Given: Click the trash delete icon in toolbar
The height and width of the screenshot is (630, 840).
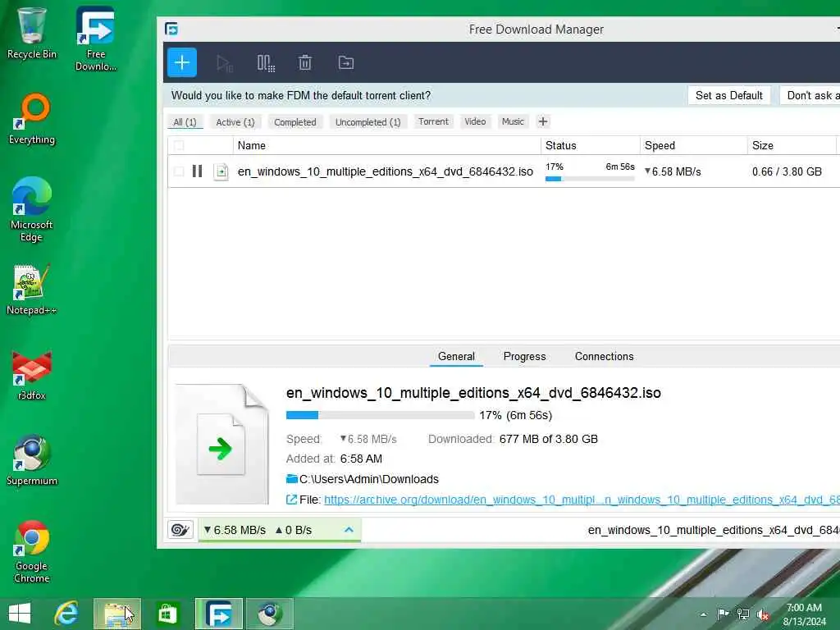Looking at the screenshot, I should (305, 62).
